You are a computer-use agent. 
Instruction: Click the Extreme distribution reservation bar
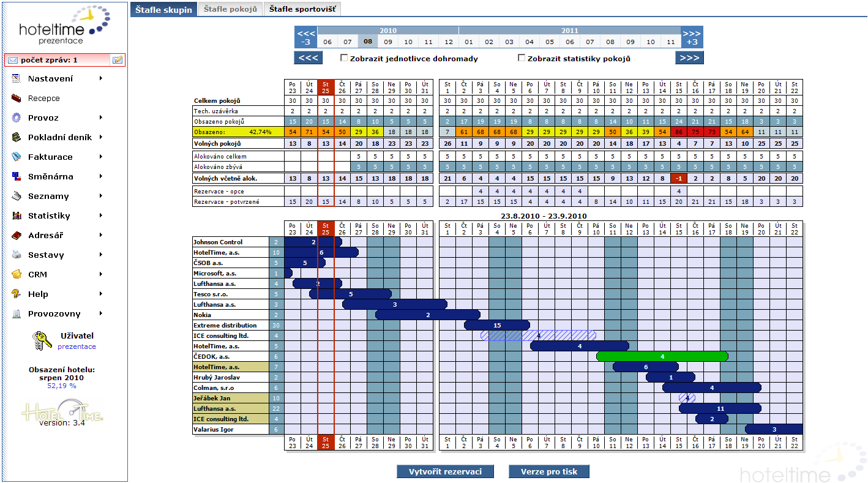(x=497, y=325)
